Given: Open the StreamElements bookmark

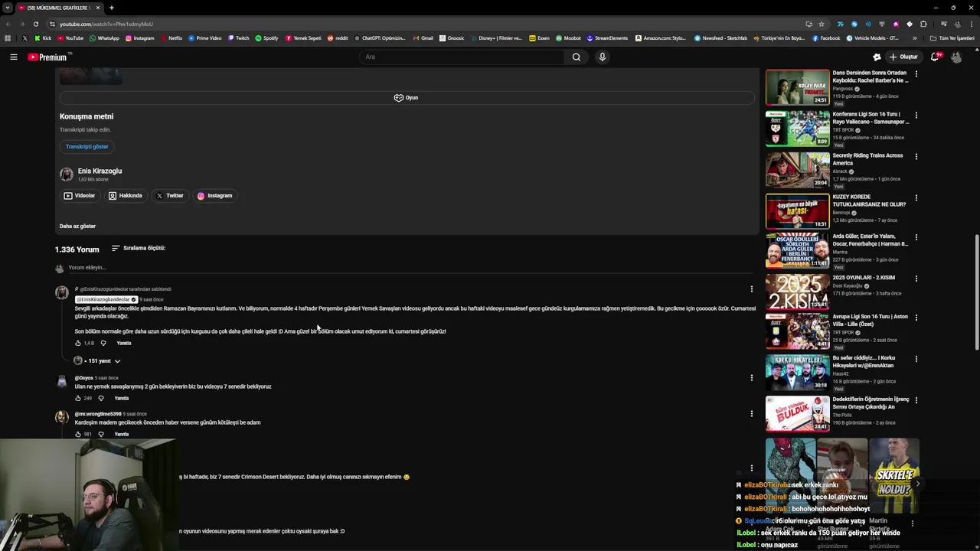Looking at the screenshot, I should click(x=607, y=38).
